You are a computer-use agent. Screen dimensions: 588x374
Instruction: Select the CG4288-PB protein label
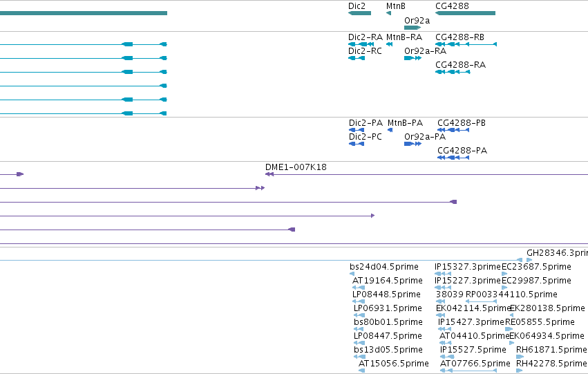coord(462,123)
